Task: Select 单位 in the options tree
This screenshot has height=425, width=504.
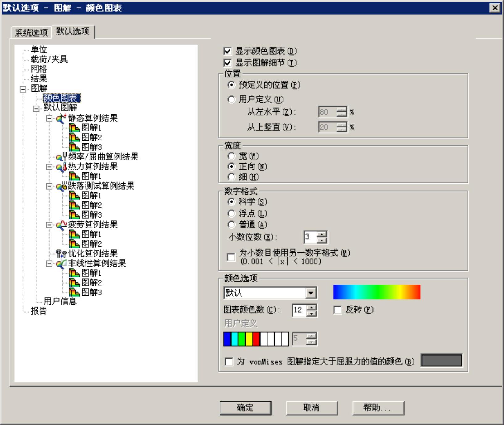Action: pos(39,49)
